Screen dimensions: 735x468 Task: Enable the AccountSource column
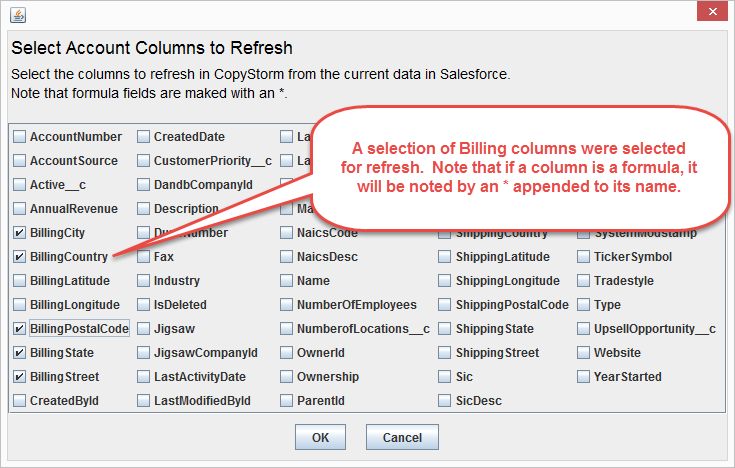[19, 161]
